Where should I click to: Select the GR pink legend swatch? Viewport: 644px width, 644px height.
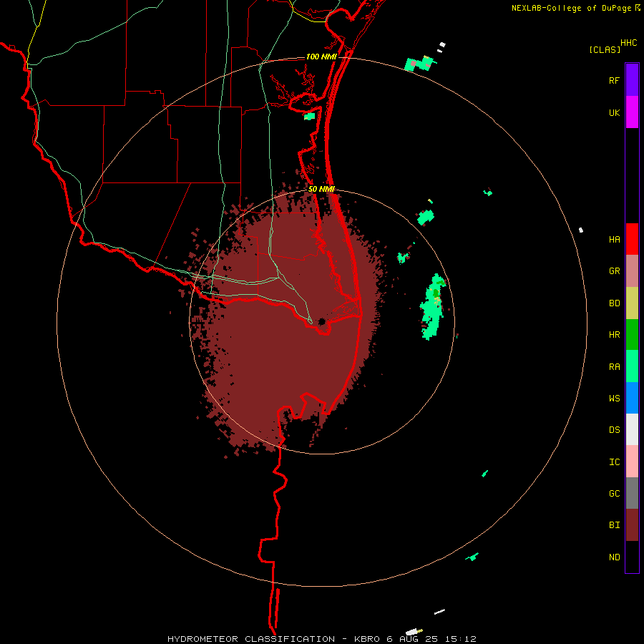coord(632,271)
